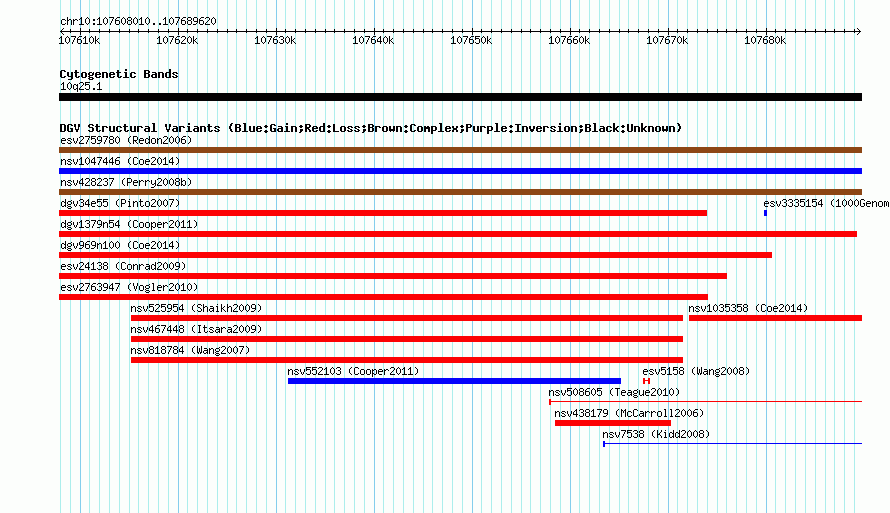Click the tiny esv5158 (Wang2008) red marker
890x513 pixels.
(646, 381)
